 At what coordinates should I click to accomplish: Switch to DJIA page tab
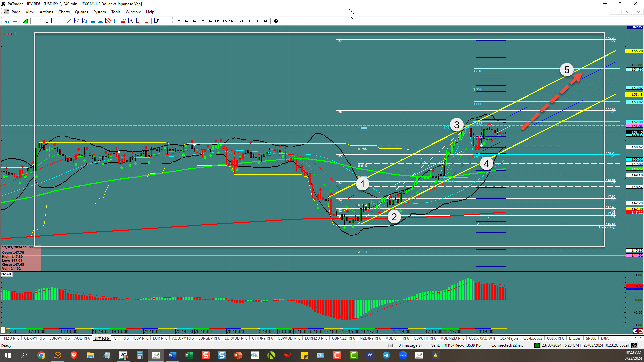(605, 338)
